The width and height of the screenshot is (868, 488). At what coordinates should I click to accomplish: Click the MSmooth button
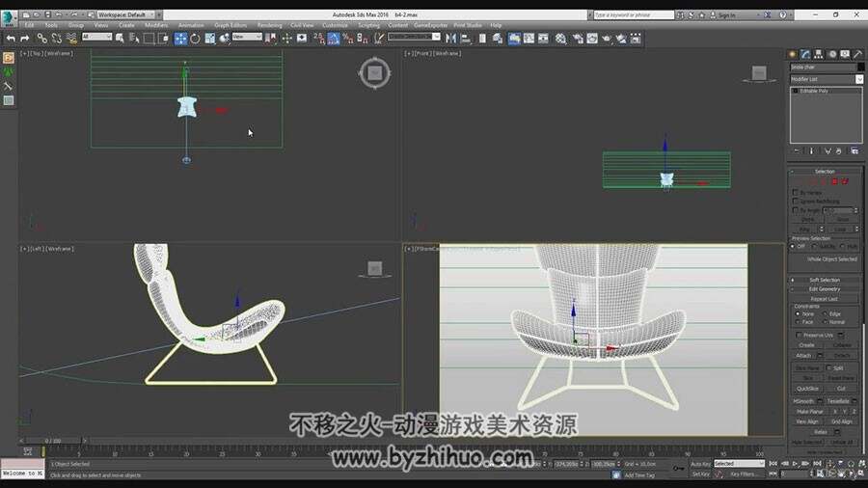(x=802, y=401)
